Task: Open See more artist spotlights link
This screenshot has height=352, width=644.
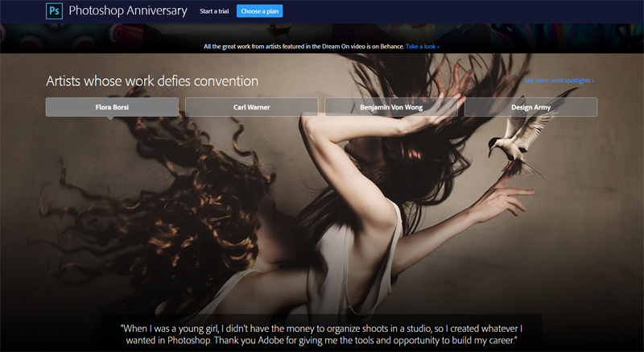Action: pos(557,81)
